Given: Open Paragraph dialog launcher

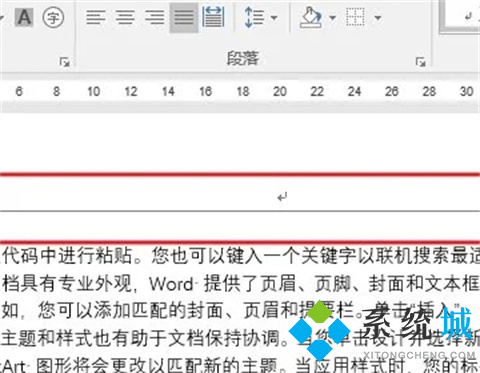Looking at the screenshot, I should click(421, 62).
